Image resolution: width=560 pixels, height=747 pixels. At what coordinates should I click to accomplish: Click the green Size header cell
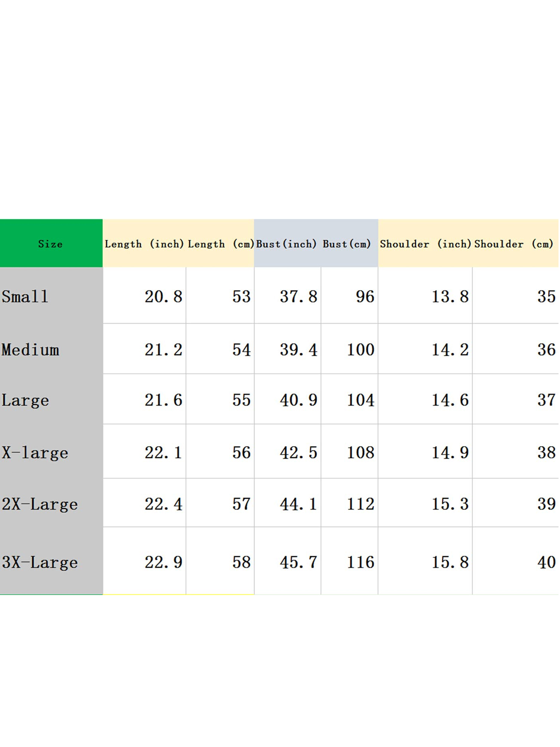coord(51,244)
